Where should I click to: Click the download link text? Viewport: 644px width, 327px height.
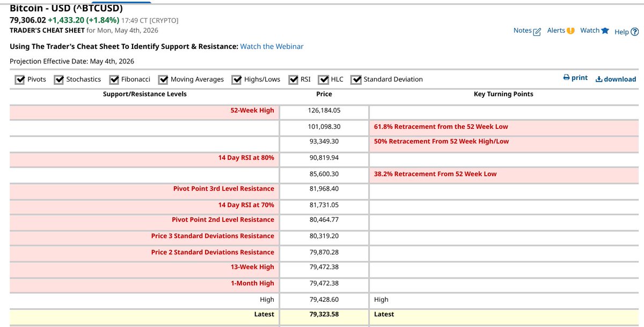(620, 79)
